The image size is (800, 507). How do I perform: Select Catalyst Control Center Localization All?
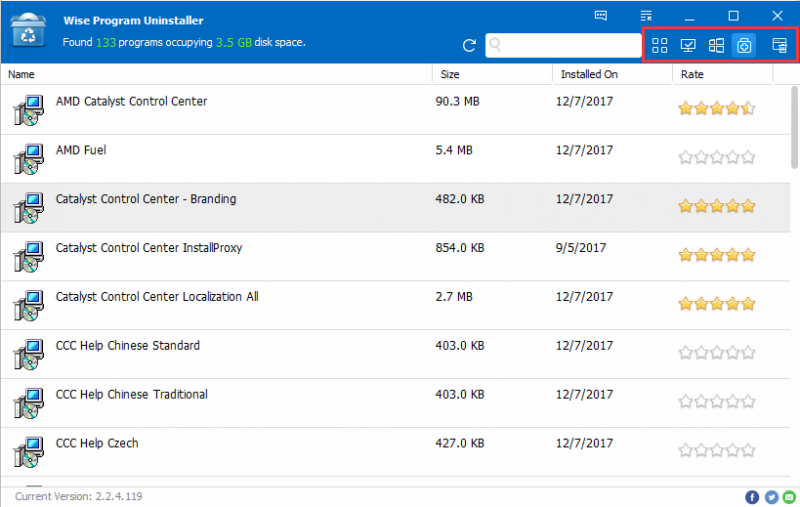tap(395, 305)
